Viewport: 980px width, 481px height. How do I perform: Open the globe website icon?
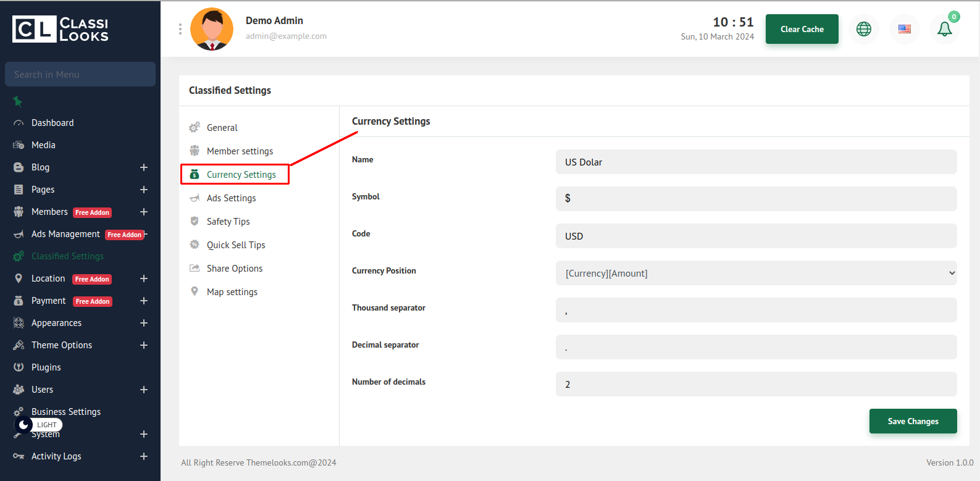pos(863,29)
